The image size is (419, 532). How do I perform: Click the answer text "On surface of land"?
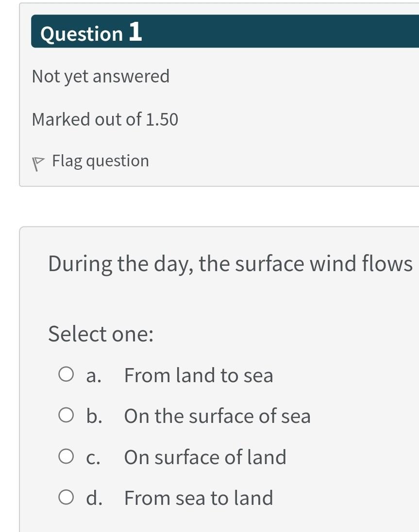coord(205,457)
